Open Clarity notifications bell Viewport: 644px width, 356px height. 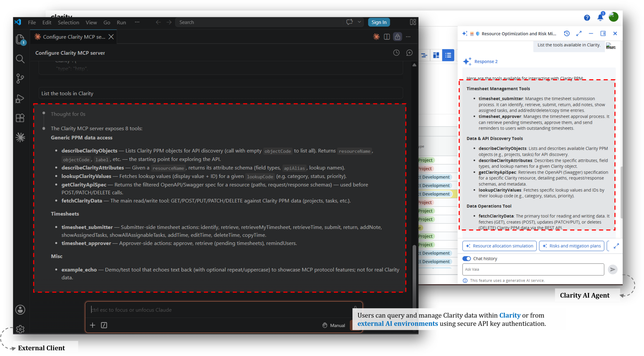600,17
